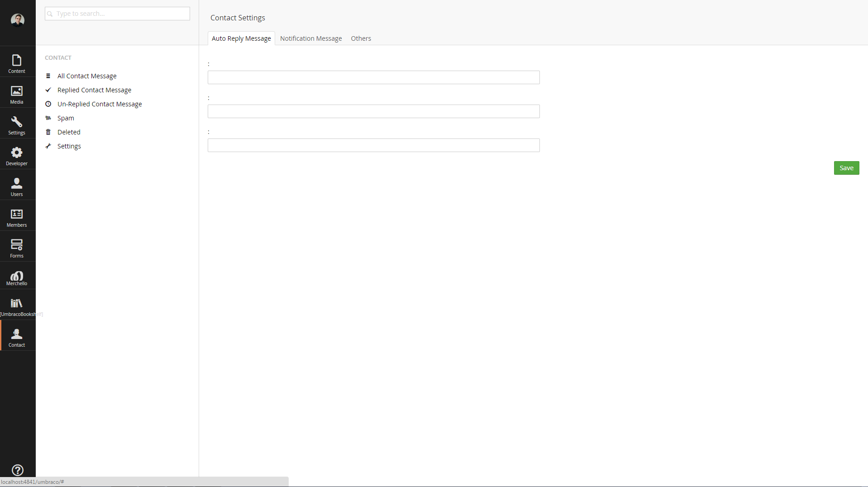The width and height of the screenshot is (868, 487).
Task: Open the Forms section
Action: coord(17,248)
